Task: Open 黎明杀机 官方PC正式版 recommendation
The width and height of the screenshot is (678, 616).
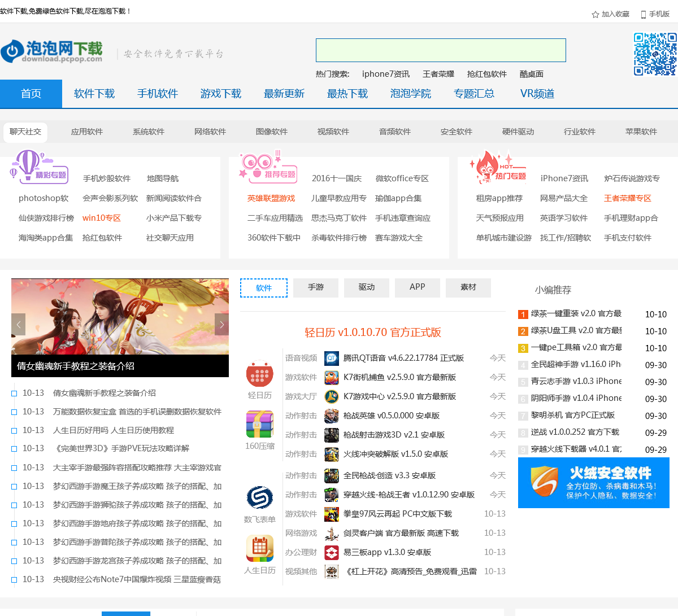Action: click(x=573, y=415)
